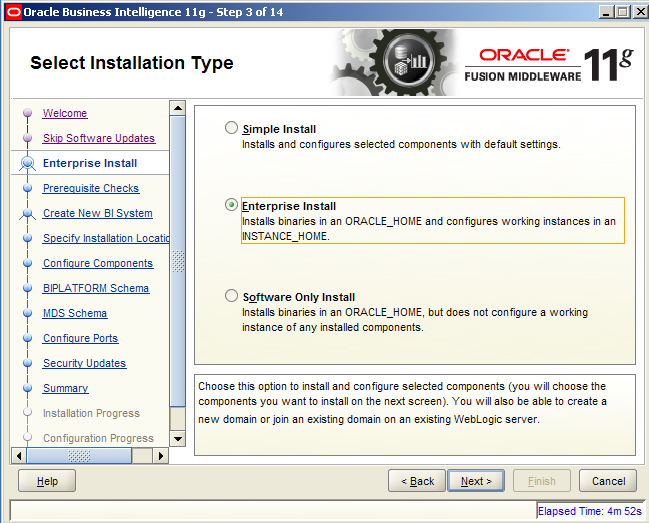
Task: Select the Simple Install radio button
Action: (231, 128)
